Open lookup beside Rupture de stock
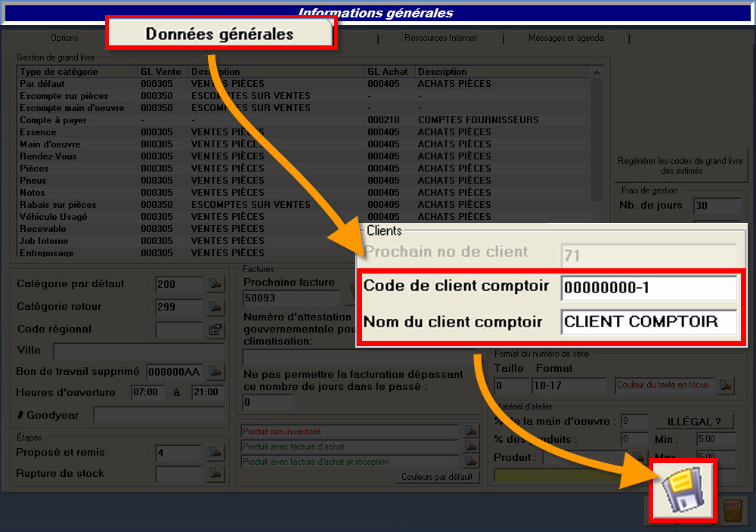Screen dimensions: 756x532 pos(215,474)
